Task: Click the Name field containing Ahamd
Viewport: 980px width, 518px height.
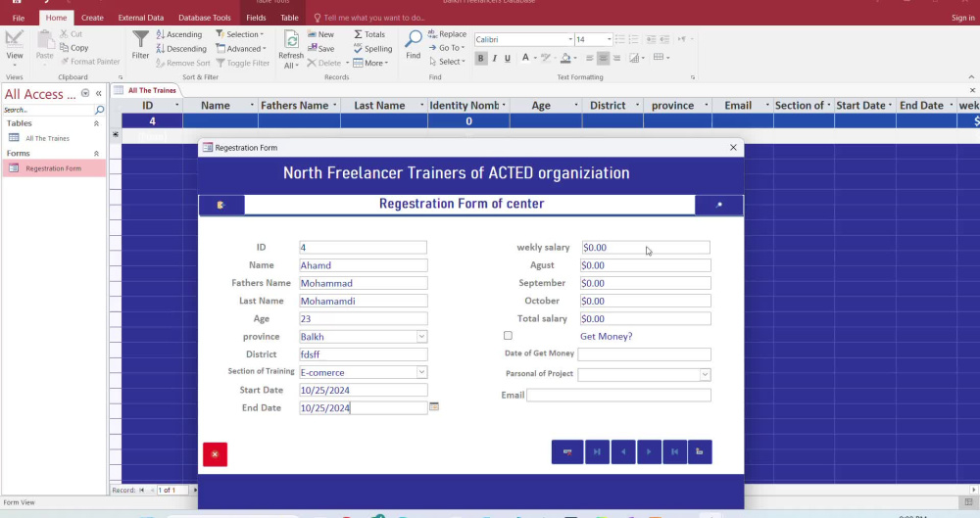Action: tap(364, 265)
